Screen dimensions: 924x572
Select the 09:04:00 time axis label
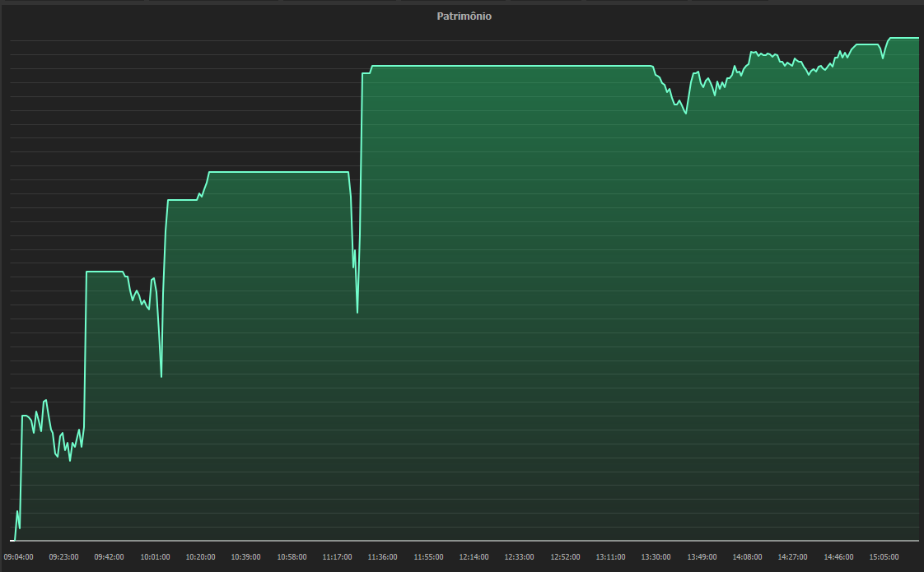click(18, 556)
